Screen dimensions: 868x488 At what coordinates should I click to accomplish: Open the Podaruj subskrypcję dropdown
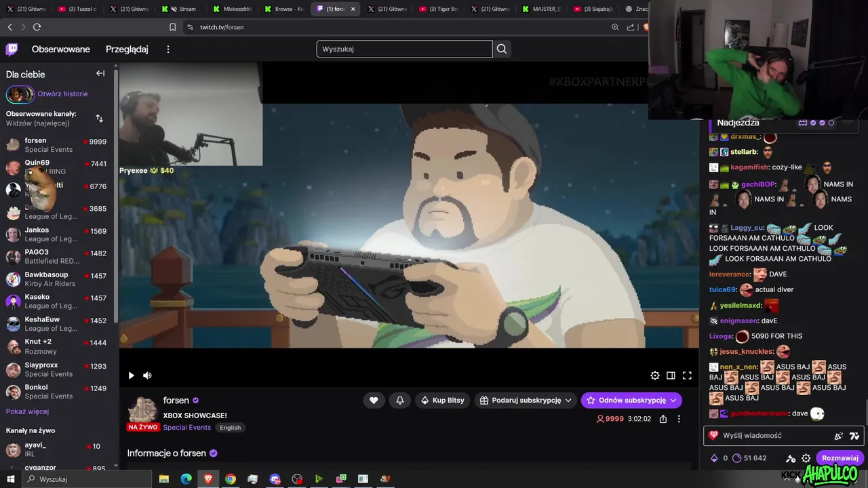(526, 400)
